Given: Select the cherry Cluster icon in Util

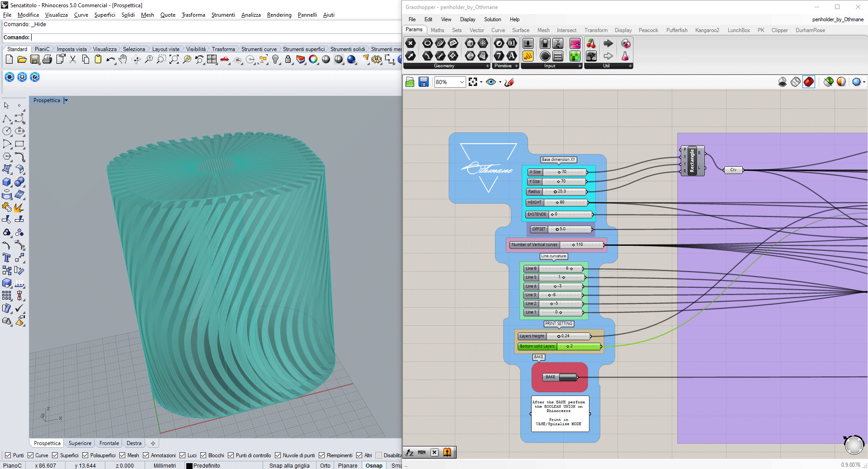Looking at the screenshot, I should [591, 43].
